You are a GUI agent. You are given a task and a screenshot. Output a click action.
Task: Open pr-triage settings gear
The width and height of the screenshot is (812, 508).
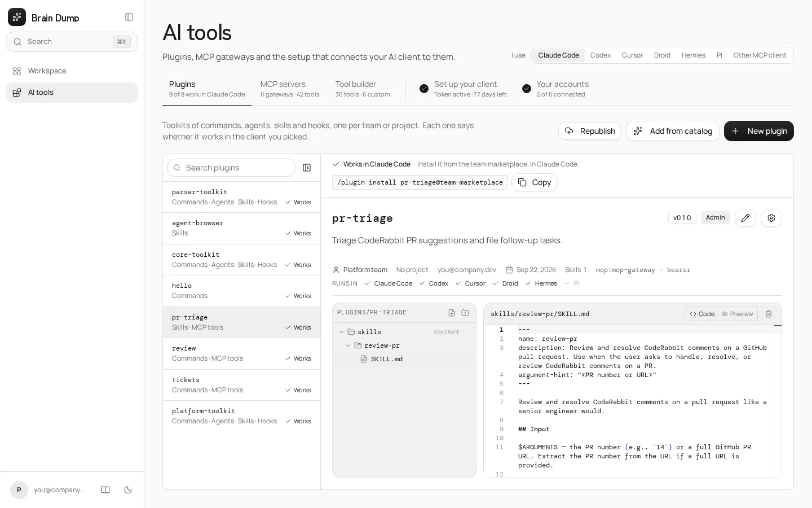pos(771,218)
